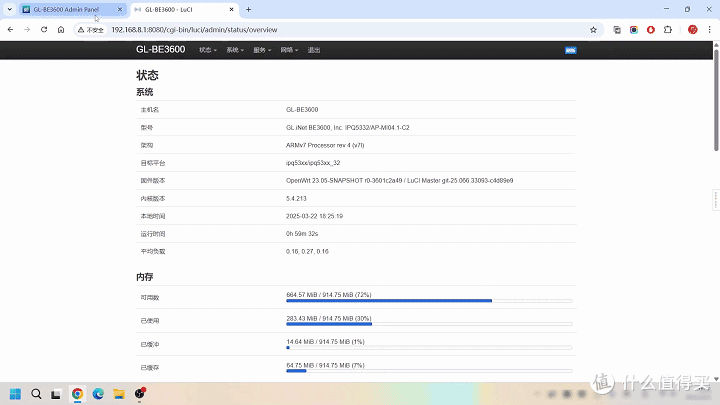Select local time 2025-03-22 value
The width and height of the screenshot is (720, 405).
pos(314,216)
